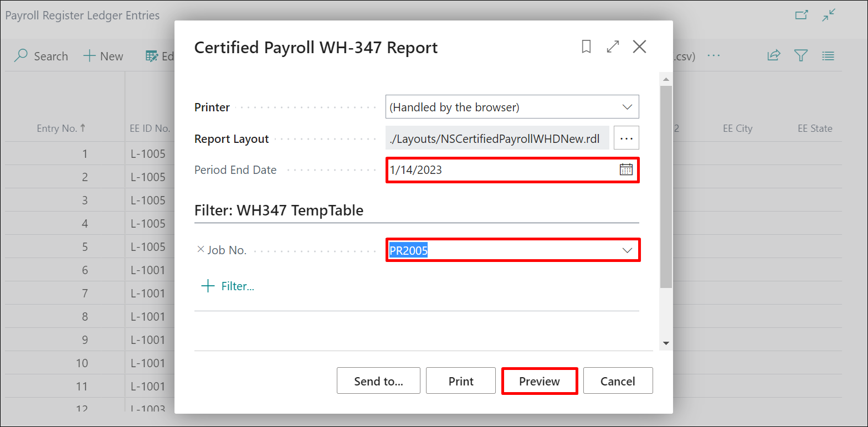Screen dimensions: 868x427
Task: Open the calendar picker for Period End Date
Action: pyautogui.click(x=626, y=170)
